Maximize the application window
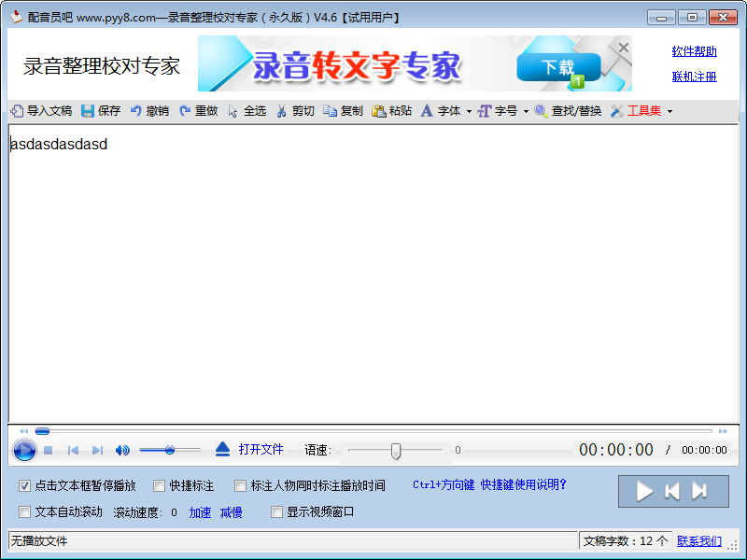Viewport: 747px width, 560px height. click(692, 18)
